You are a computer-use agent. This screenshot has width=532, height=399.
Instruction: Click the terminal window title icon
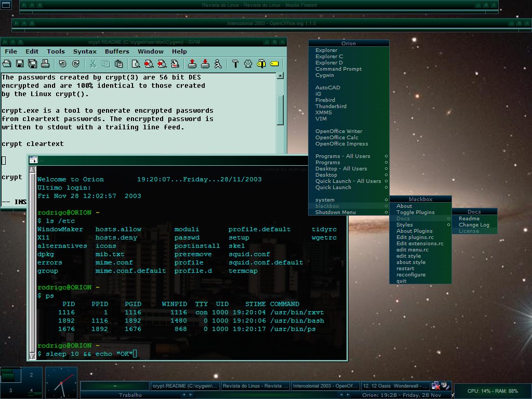tap(33, 159)
